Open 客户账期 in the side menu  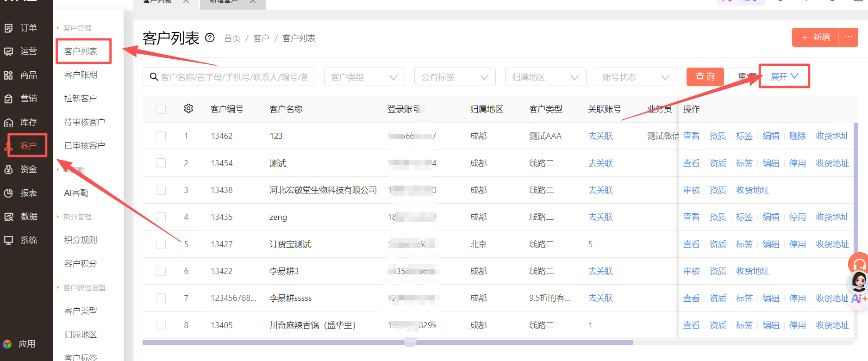pos(81,75)
